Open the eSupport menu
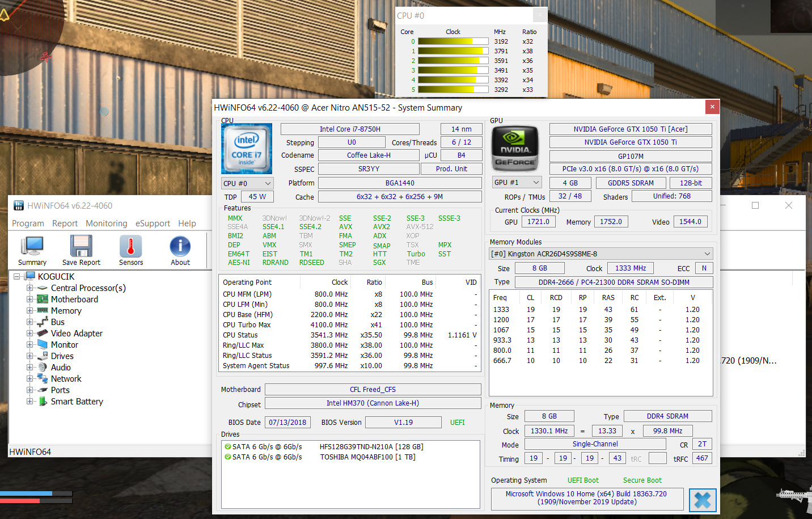This screenshot has width=812, height=519. point(153,223)
